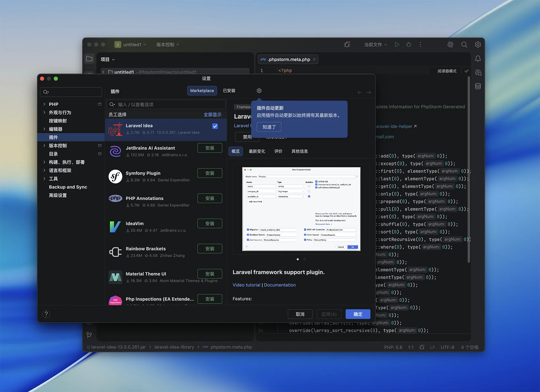Open the Git branch tool icon
This screenshot has height=392, width=540.
pyautogui.click(x=89, y=335)
